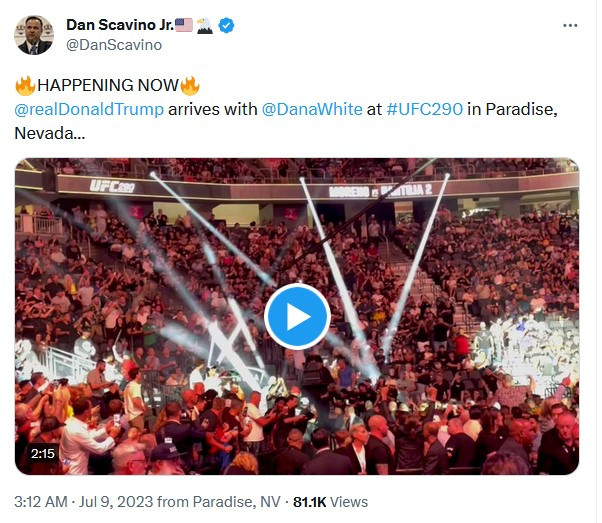Open Dan Scavino's profile avatar

(x=33, y=35)
